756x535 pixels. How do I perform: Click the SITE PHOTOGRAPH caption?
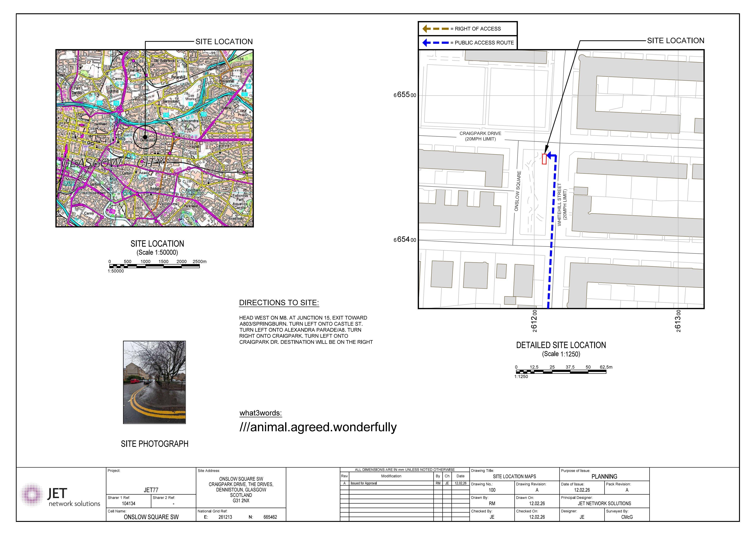(x=155, y=444)
